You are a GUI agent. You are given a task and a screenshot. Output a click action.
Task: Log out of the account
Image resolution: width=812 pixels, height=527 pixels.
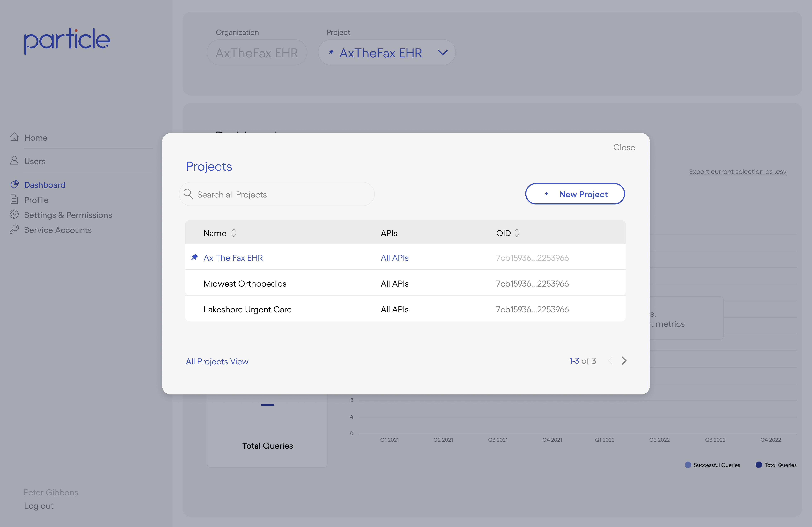38,506
